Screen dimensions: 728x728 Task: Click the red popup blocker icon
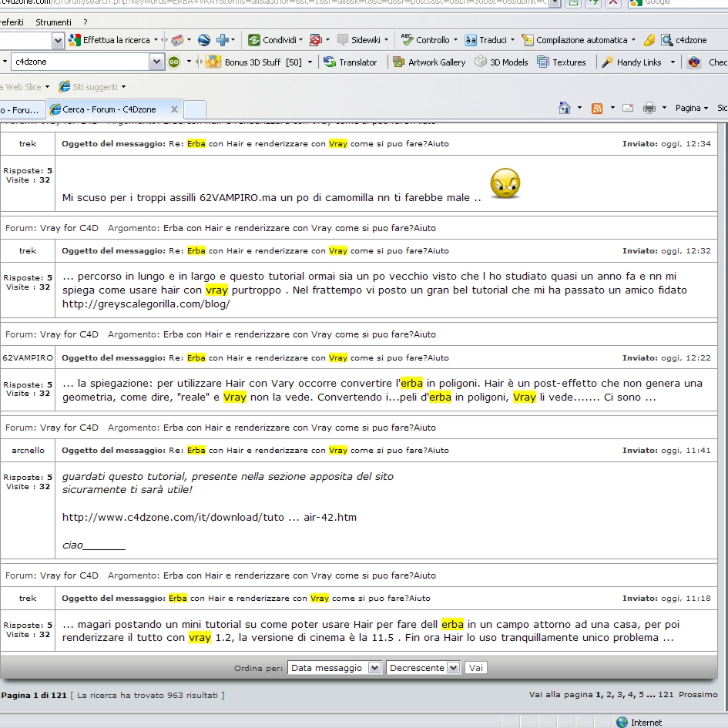pyautogui.click(x=316, y=40)
